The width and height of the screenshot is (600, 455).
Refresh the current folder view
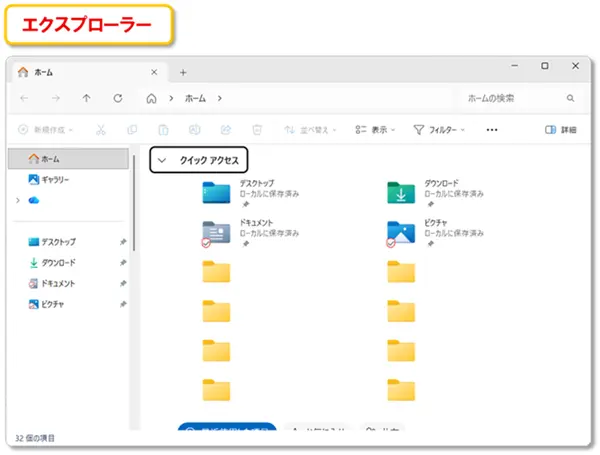coord(118,98)
